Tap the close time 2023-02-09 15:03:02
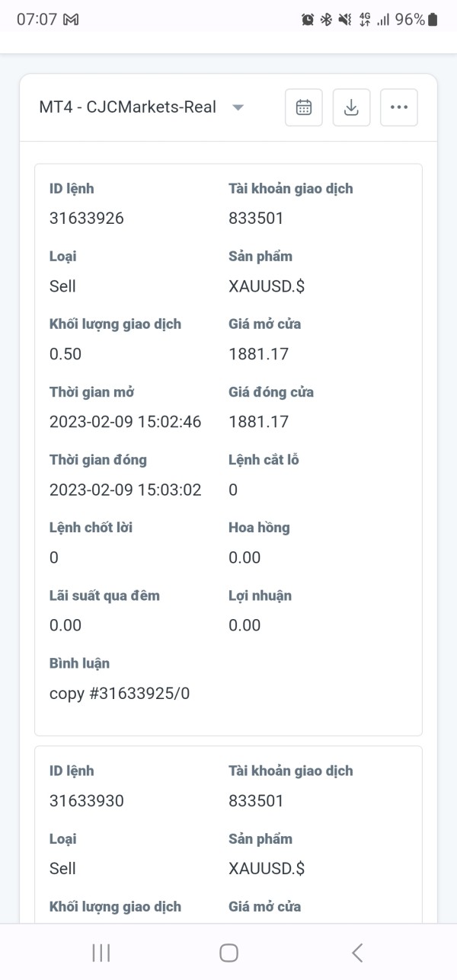Image resolution: width=457 pixels, height=980 pixels. (125, 490)
